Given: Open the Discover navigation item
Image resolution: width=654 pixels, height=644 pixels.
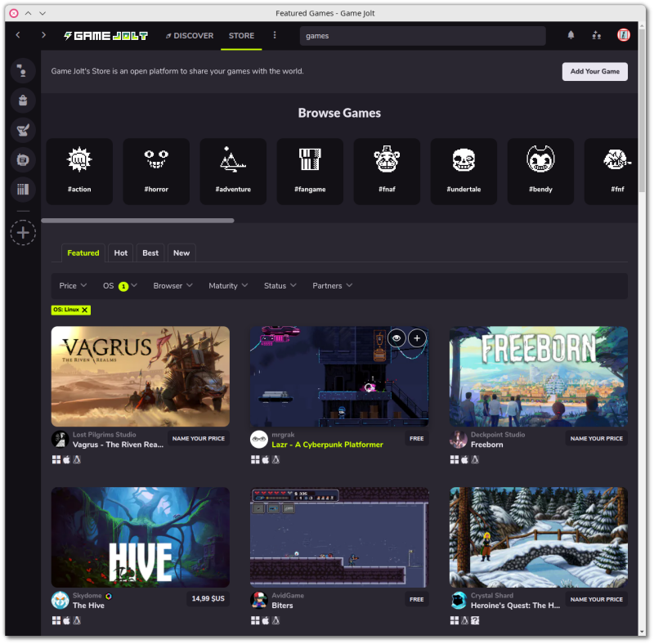Looking at the screenshot, I should pyautogui.click(x=190, y=36).
